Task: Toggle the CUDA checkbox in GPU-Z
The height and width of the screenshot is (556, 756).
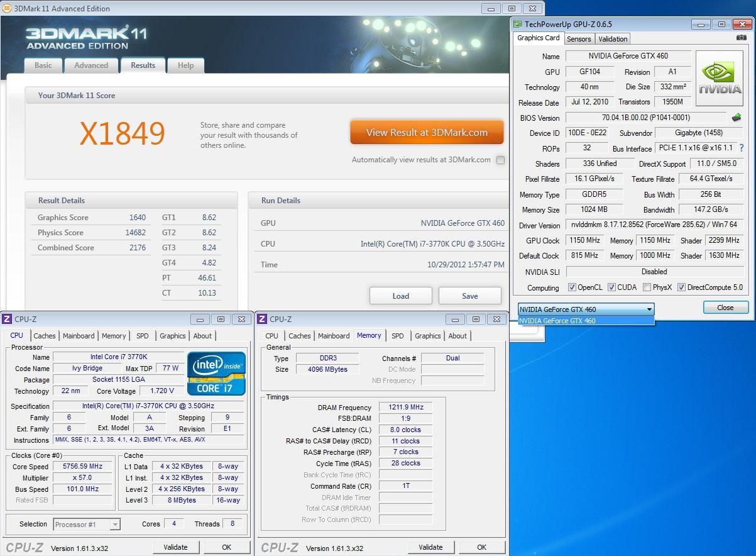Action: (612, 287)
